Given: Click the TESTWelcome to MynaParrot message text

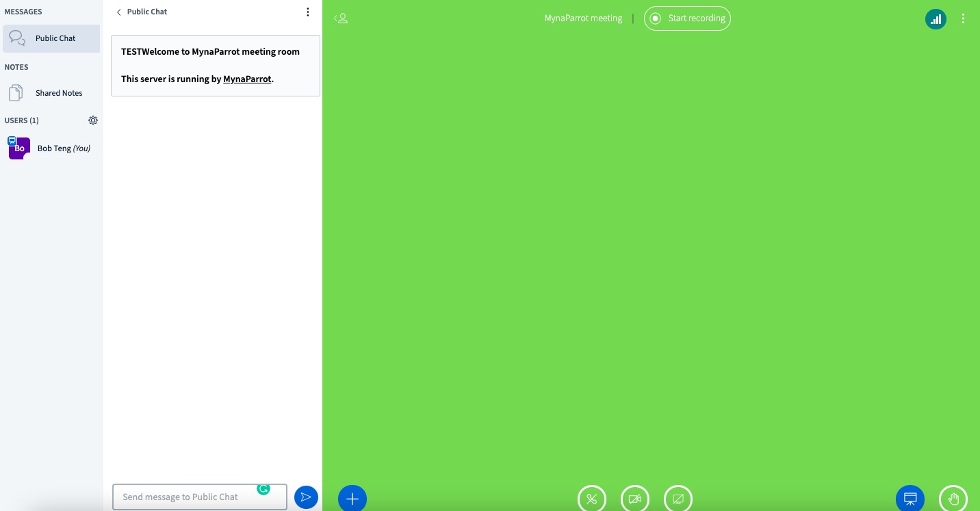Looking at the screenshot, I should [x=210, y=52].
